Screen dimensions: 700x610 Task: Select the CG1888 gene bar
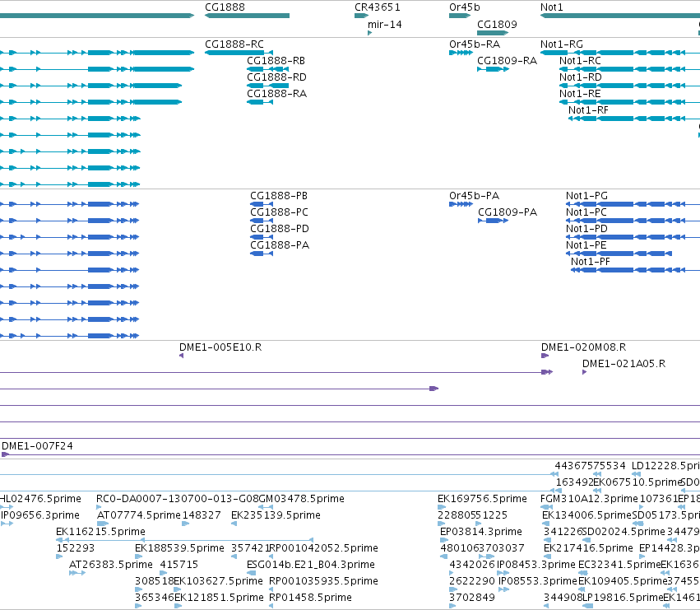point(247,16)
